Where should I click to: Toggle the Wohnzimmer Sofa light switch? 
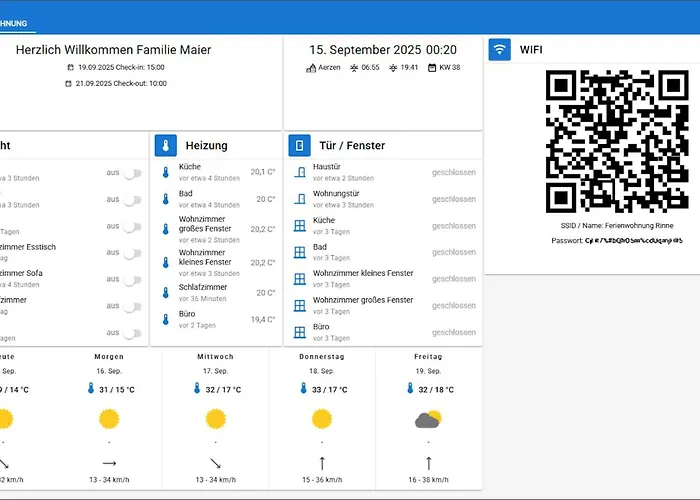(x=131, y=279)
